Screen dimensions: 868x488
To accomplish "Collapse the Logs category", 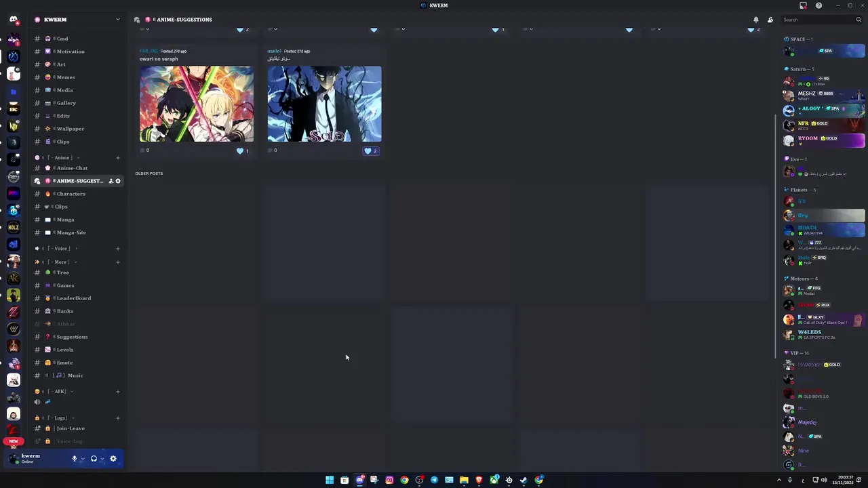I will coord(54,418).
